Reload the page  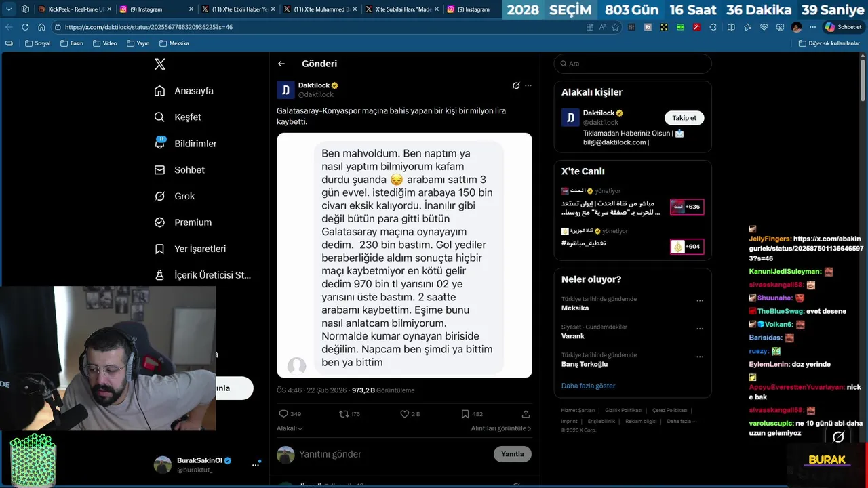click(x=25, y=27)
